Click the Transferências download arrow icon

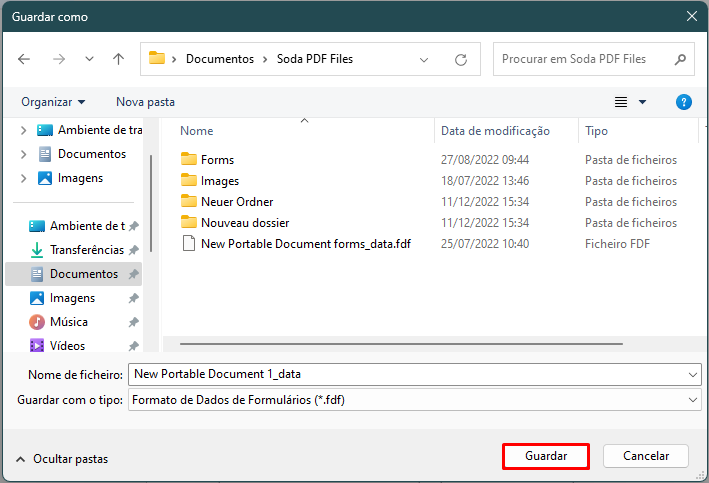(x=37, y=250)
